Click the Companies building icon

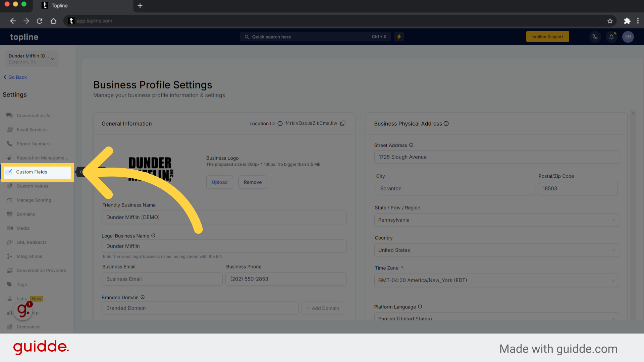coord(10,327)
